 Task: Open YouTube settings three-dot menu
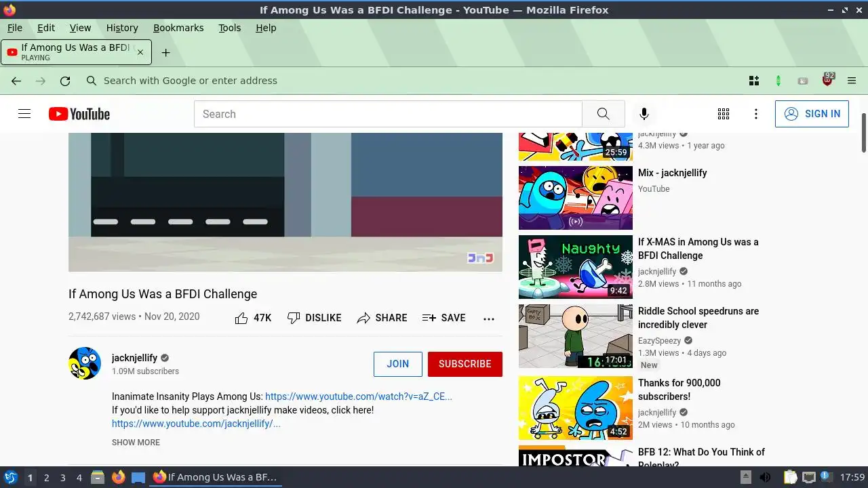pyautogui.click(x=756, y=114)
